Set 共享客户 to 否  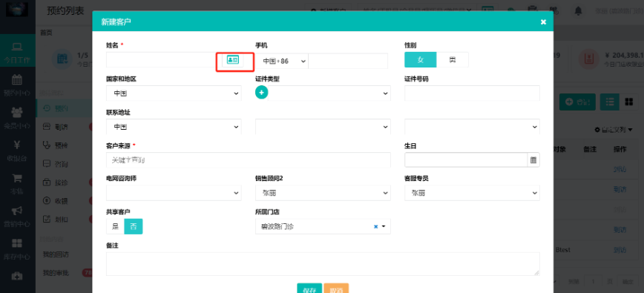click(134, 226)
